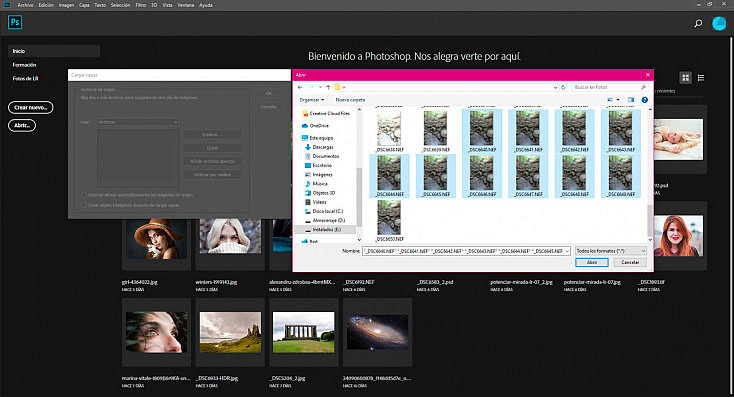Open the Ventana menu
Viewport: 734px width, 397px height.
[x=186, y=5]
